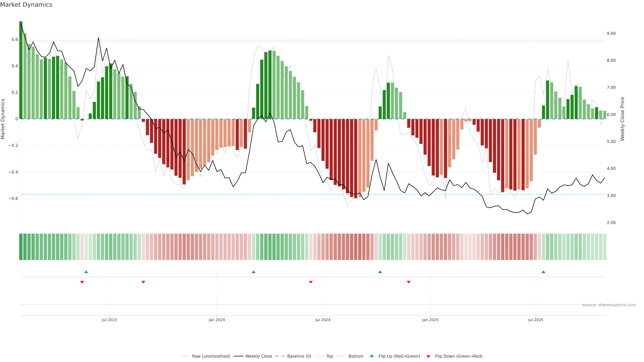Viewport: 644px width, 362px height.
Task: Click the flip-up triangle between Jan 2024 and Jul 2024
Action: coord(254,272)
